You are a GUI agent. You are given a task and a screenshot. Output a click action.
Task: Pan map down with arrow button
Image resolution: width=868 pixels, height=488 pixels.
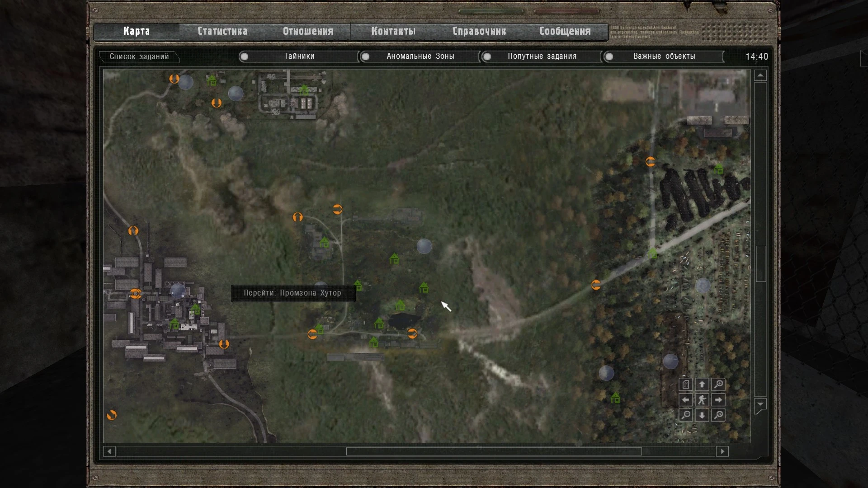click(702, 415)
